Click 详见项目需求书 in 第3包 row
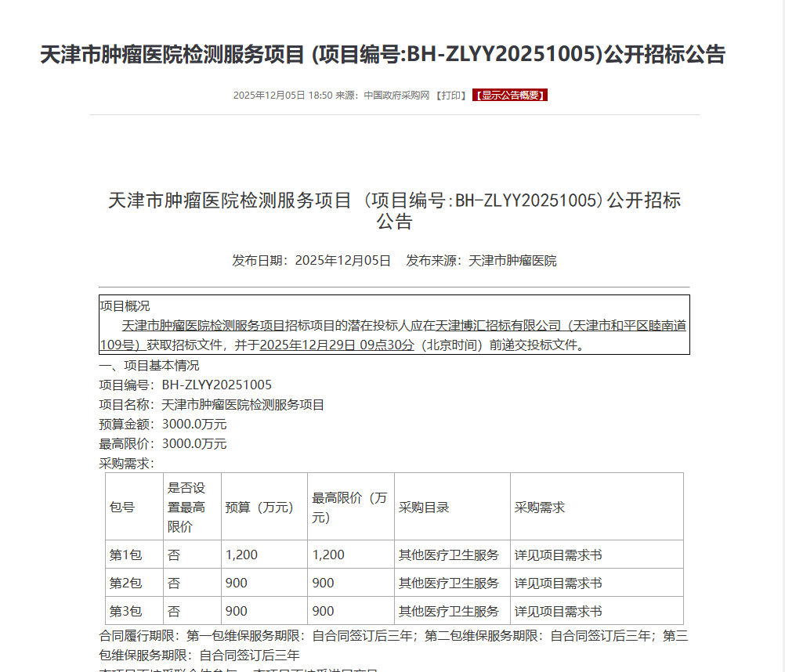785x672 pixels. [558, 612]
